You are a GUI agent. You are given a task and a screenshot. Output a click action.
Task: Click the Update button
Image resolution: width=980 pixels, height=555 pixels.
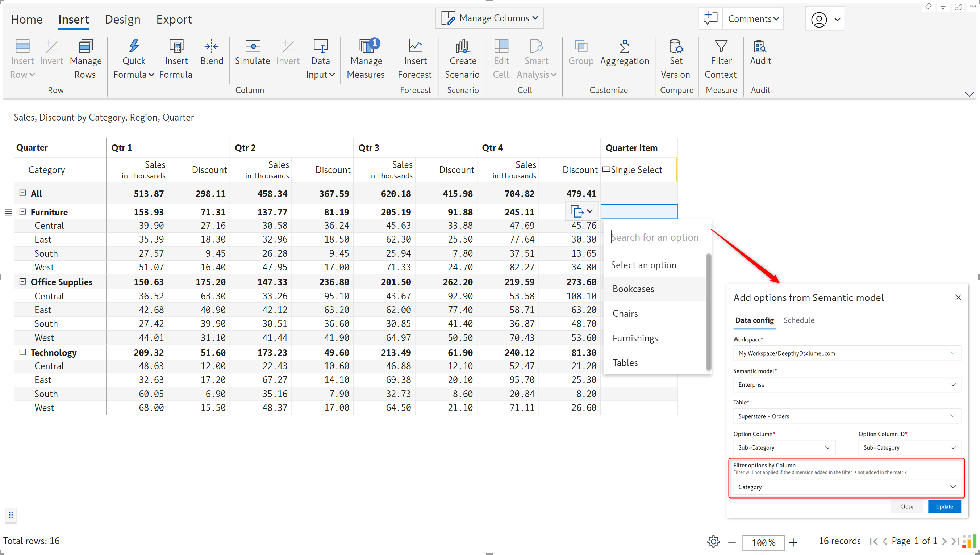pos(944,506)
